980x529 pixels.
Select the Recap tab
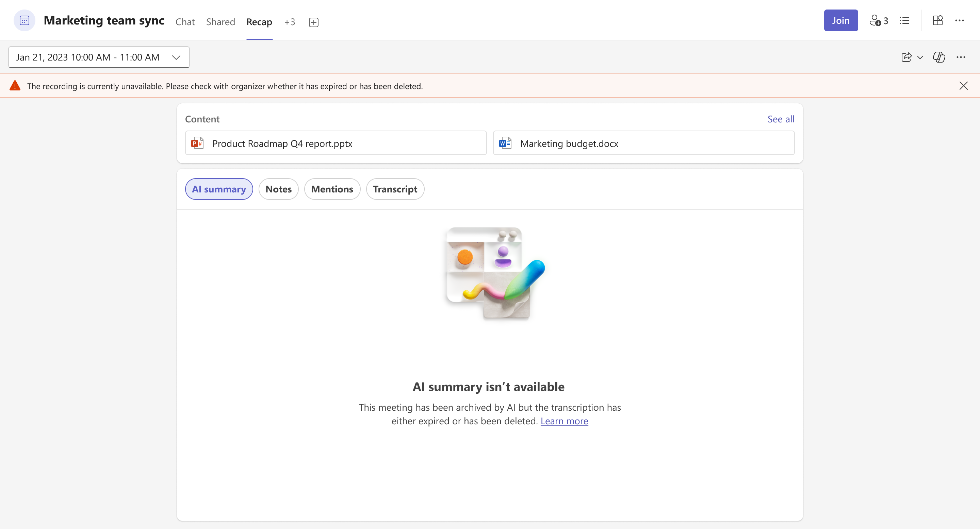pyautogui.click(x=259, y=22)
